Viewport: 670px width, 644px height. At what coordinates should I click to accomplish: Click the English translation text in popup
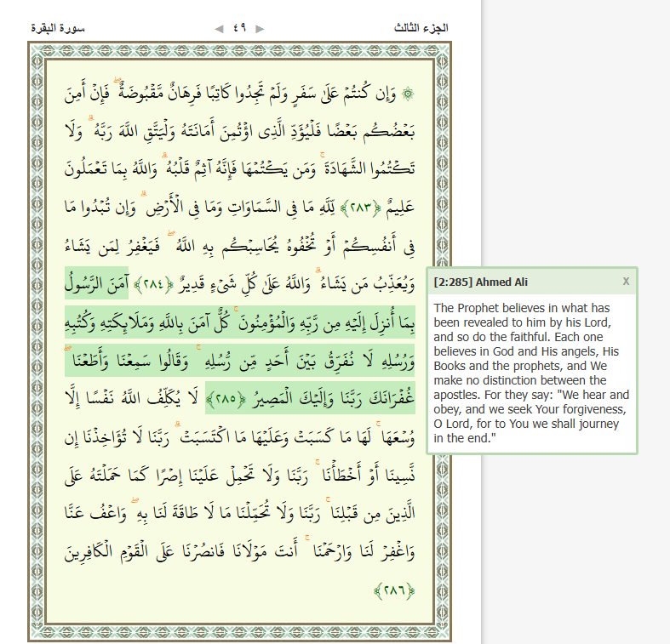coord(531,373)
